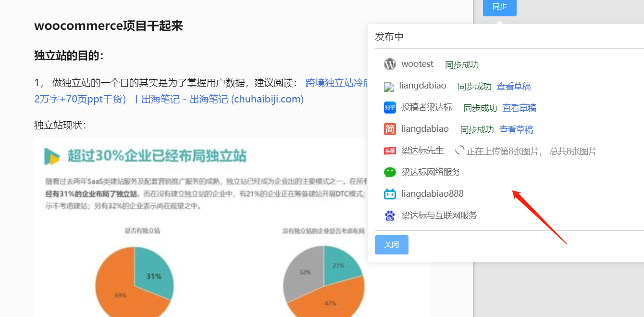Viewport: 644px width, 317px height.
Task: Click the Jianshu red icon beside liangdabiao
Action: tap(390, 129)
